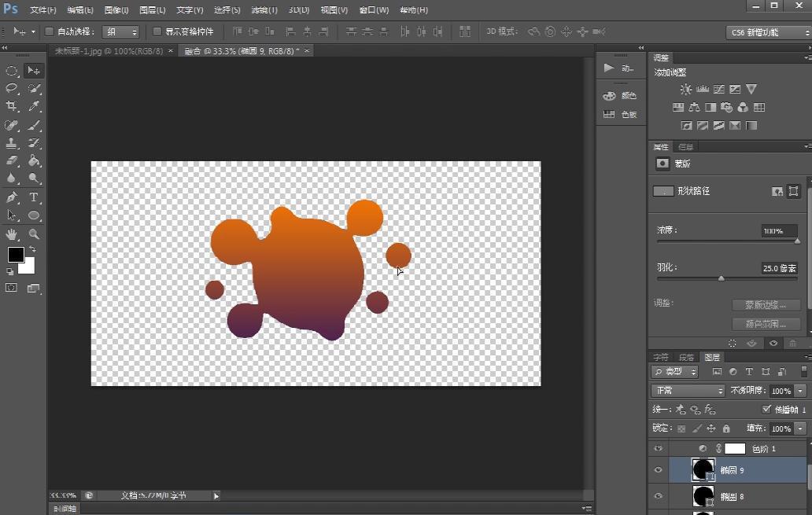Change the screen mode from the toolbox
The width and height of the screenshot is (812, 515).
click(34, 289)
